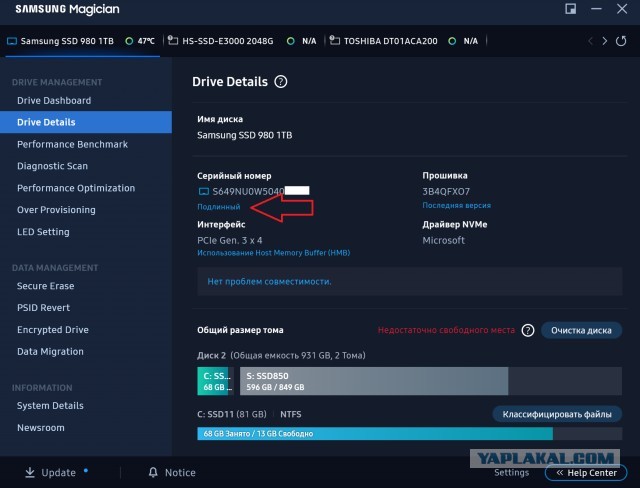
Task: Click the C: SSD11 (81 GB) label
Action: coord(231,414)
